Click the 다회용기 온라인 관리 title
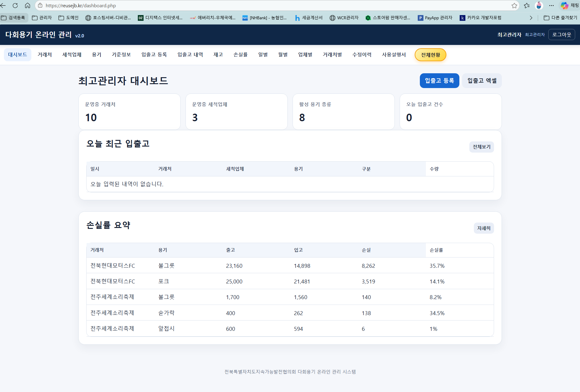 click(39, 35)
